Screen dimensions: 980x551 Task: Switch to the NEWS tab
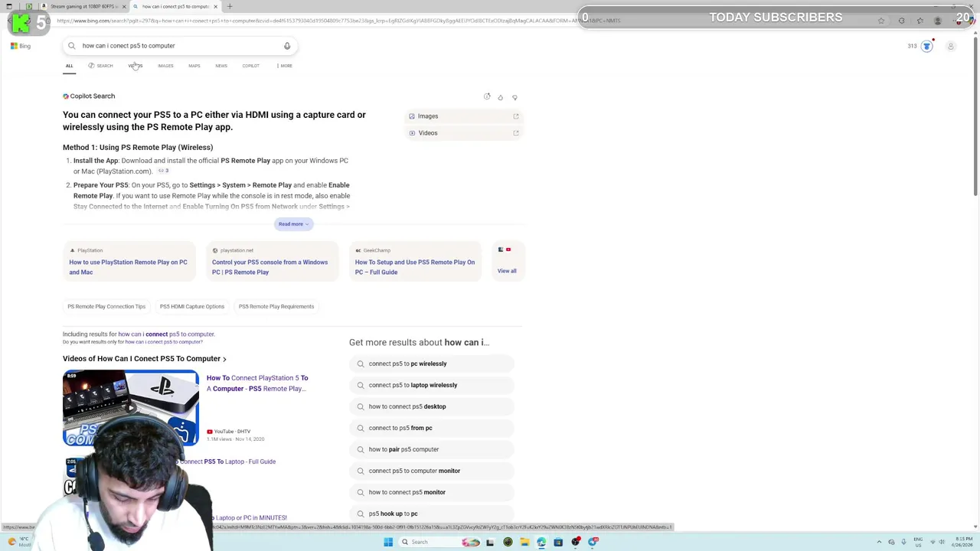[221, 66]
